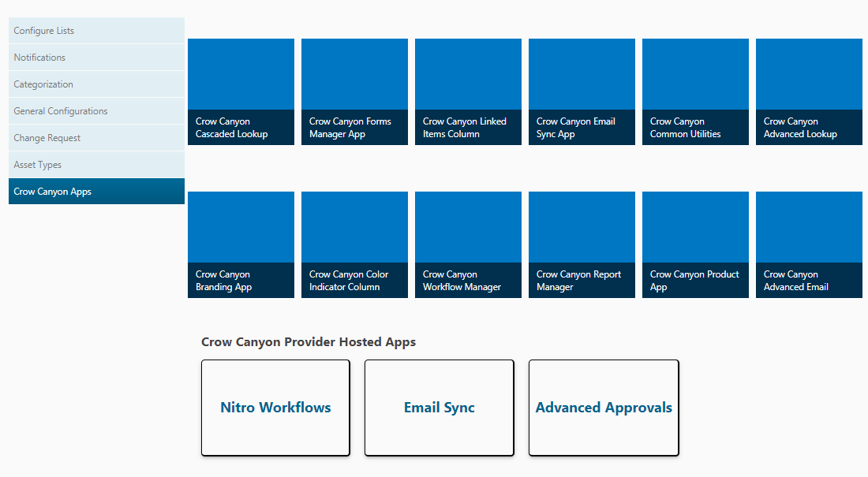Open the Crow Canyon Cascaded Lookup tile
Viewport: 868px width, 477px height.
241,92
